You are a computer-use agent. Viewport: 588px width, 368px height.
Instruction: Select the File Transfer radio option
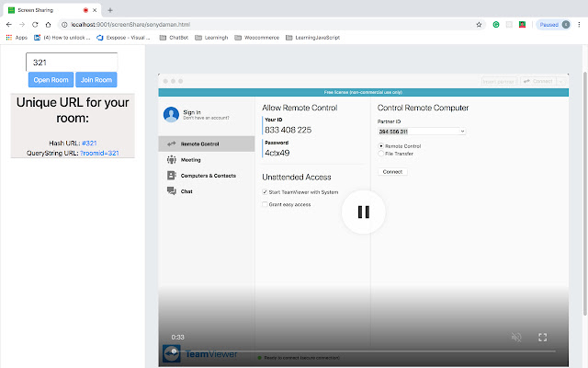381,154
